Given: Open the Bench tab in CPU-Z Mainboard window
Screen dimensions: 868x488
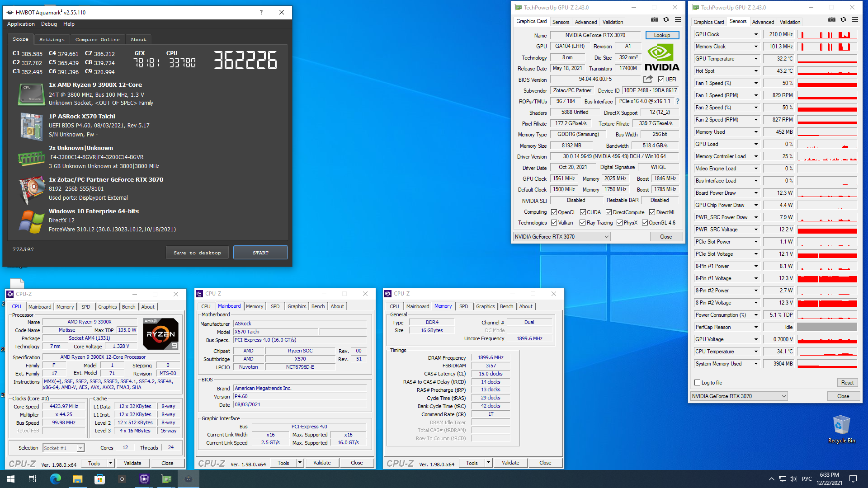Looking at the screenshot, I should (318, 306).
